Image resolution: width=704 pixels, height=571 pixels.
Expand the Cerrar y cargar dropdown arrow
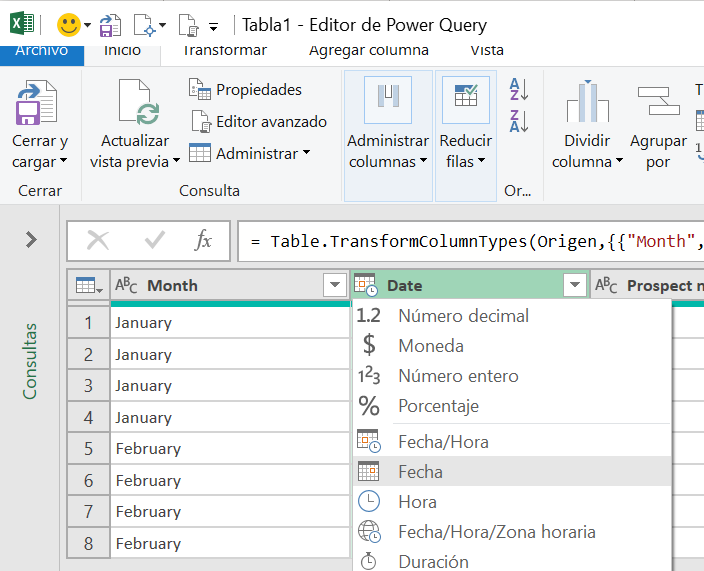pyautogui.click(x=63, y=160)
